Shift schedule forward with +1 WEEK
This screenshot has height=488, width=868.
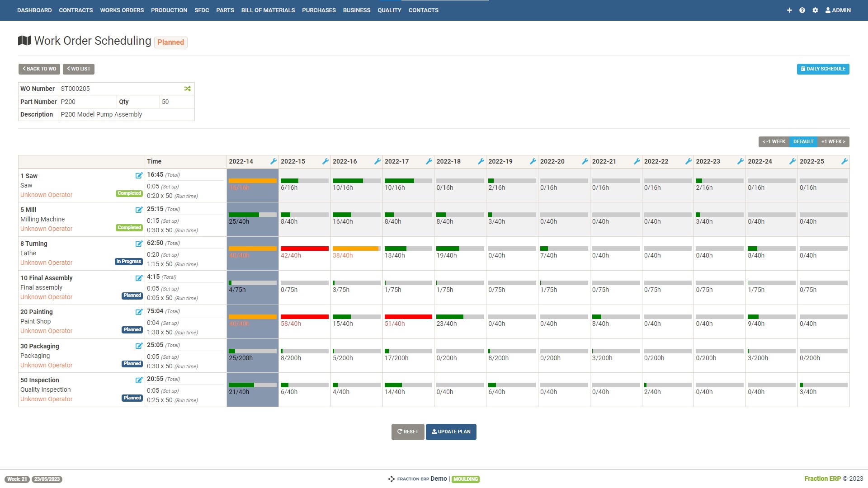pyautogui.click(x=833, y=141)
